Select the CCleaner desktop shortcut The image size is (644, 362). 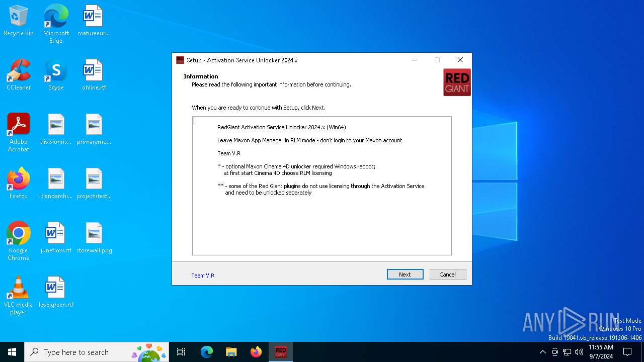click(x=19, y=75)
